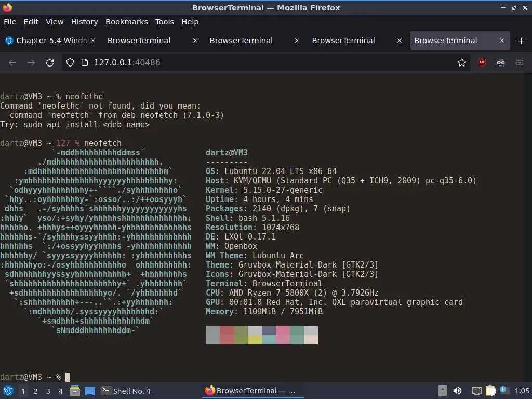Open the Help menu
Screen dimensions: 532x399
coord(190,22)
